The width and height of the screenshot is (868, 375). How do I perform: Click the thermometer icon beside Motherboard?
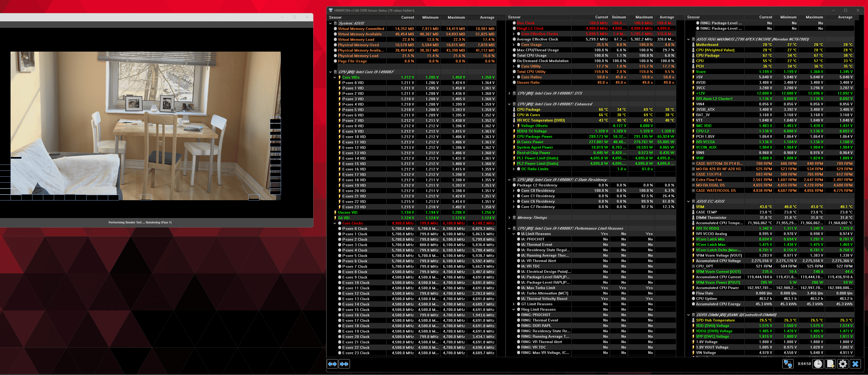tap(693, 45)
